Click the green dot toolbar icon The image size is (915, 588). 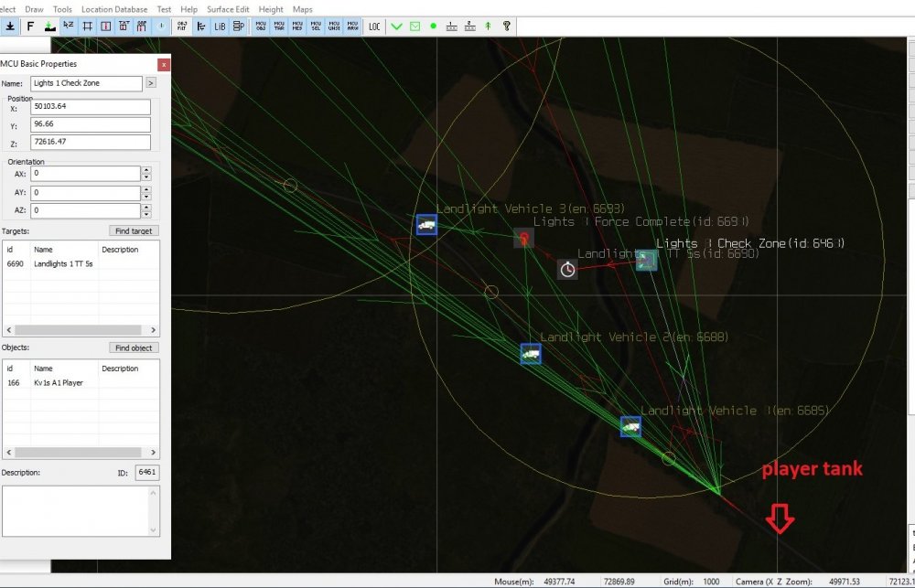point(433,27)
